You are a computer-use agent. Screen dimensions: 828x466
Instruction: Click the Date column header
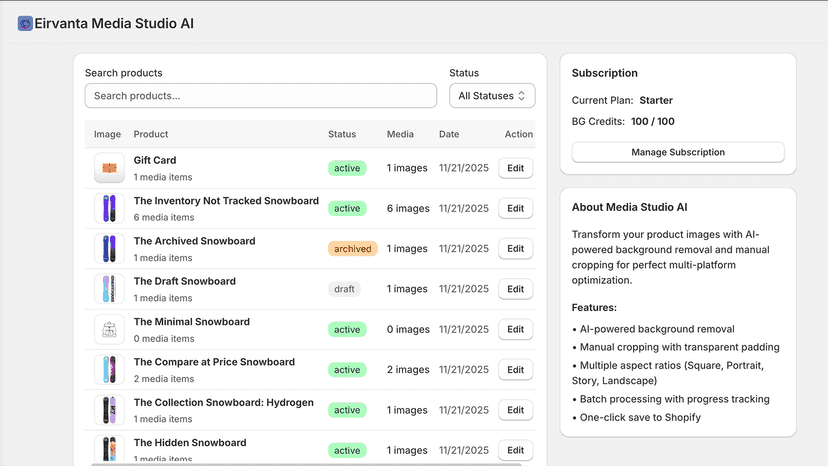pos(449,134)
